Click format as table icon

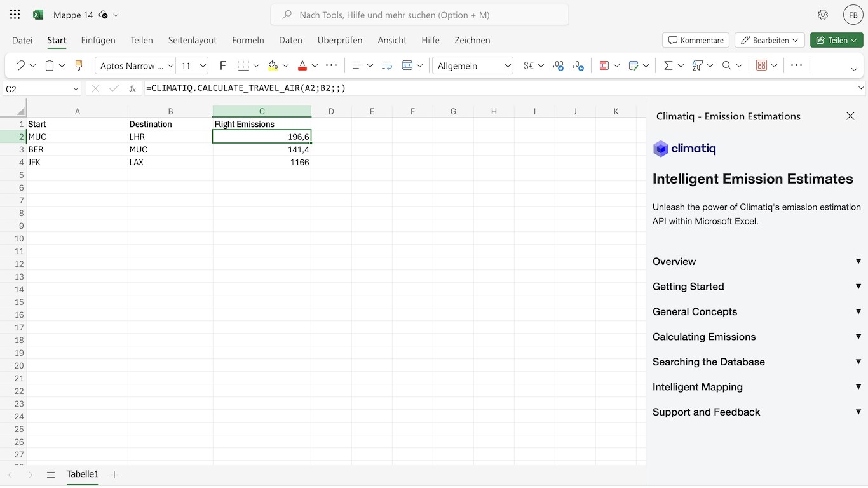[634, 65]
